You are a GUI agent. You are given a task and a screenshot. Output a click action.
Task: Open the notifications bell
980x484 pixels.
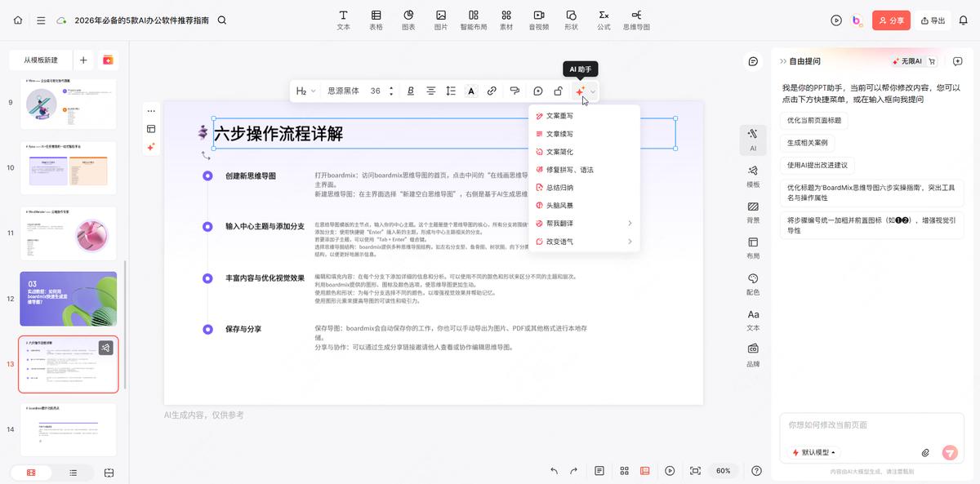pyautogui.click(x=963, y=20)
